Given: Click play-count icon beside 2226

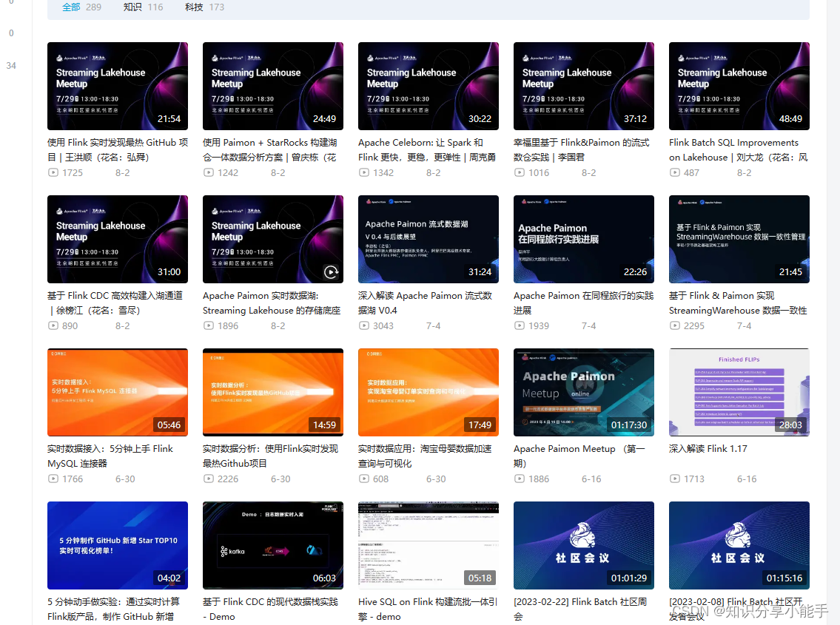Looking at the screenshot, I should pos(209,479).
